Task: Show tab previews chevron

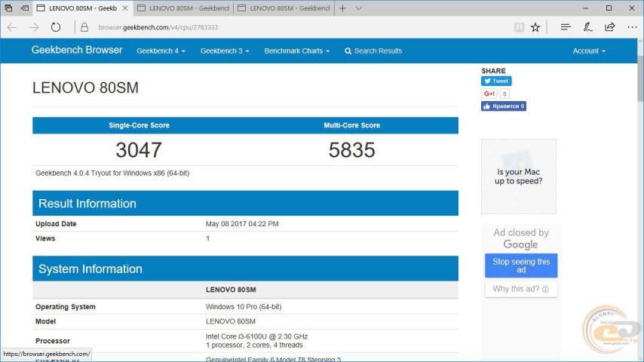Action: coord(358,8)
